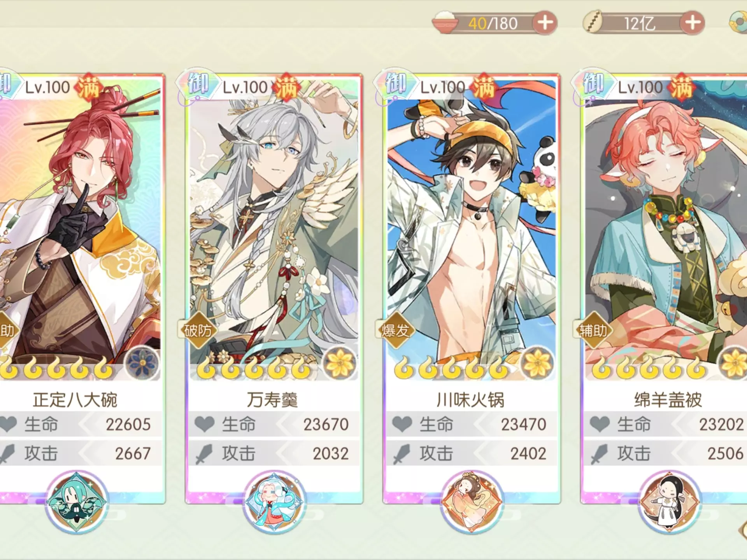Select the chibi companion under 万寿羹
The image size is (747, 560).
pos(274,502)
